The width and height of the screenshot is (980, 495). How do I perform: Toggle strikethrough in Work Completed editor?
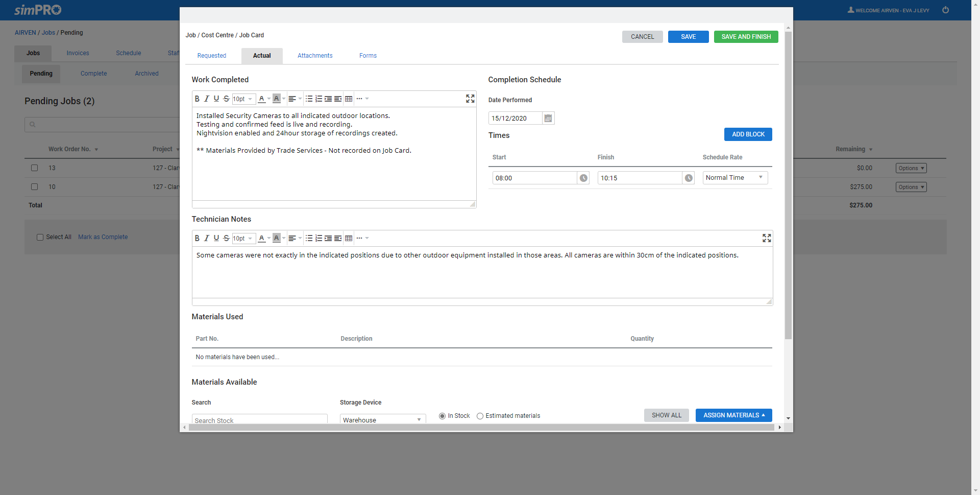pyautogui.click(x=226, y=99)
